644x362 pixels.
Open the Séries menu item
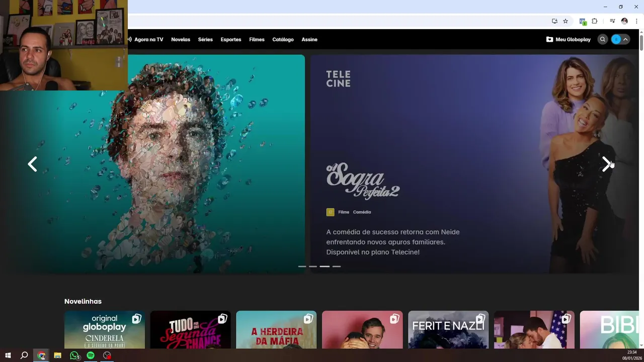205,39
